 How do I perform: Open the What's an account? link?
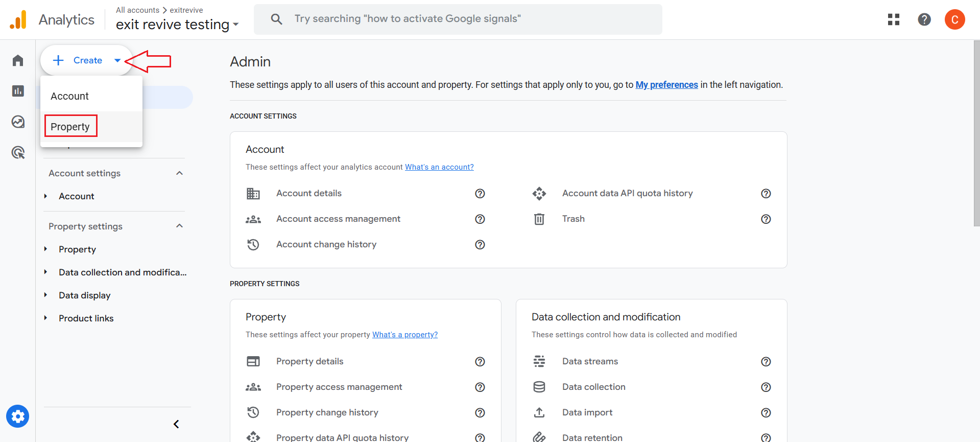tap(439, 167)
